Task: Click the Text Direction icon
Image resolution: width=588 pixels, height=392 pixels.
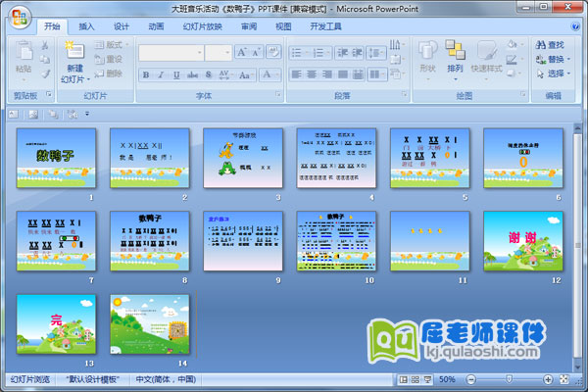Action: (396, 45)
